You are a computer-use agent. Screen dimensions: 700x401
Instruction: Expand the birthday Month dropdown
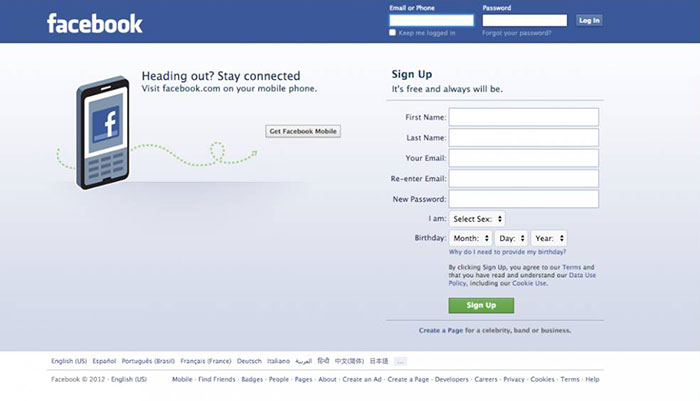click(x=471, y=238)
